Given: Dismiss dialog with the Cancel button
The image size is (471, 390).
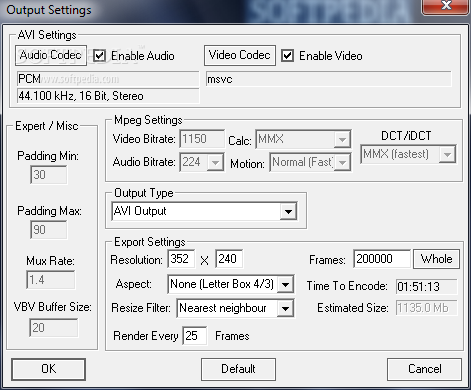Looking at the screenshot, I should pyautogui.click(x=425, y=369).
